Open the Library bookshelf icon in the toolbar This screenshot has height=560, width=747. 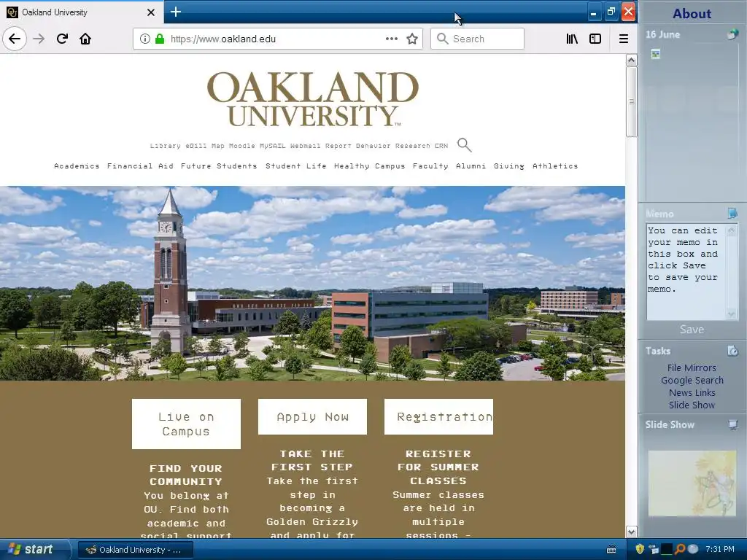(572, 39)
